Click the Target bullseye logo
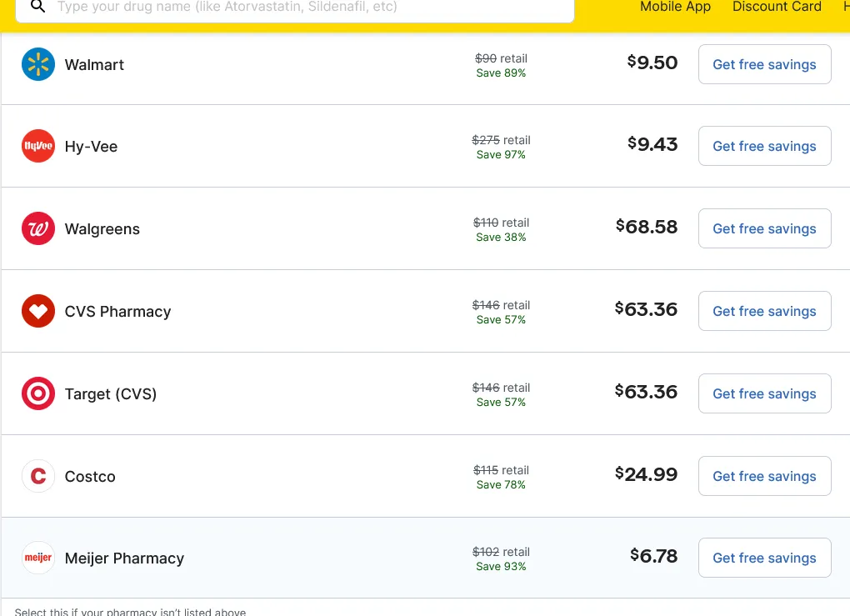850x616 pixels. click(x=38, y=394)
